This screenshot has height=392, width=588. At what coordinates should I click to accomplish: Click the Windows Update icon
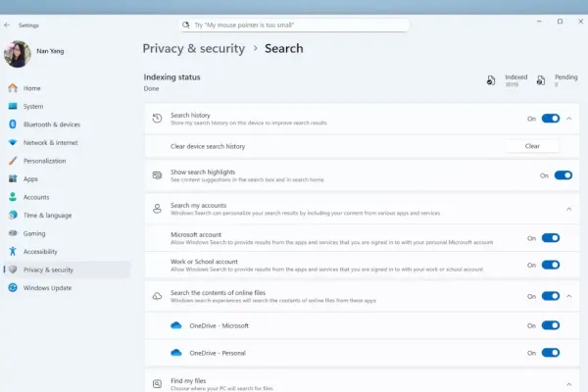pos(13,288)
